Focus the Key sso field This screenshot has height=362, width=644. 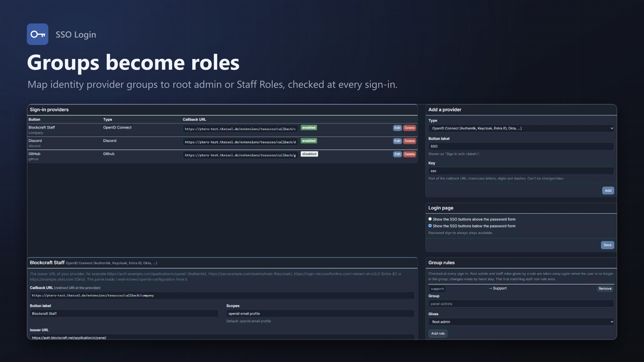(521, 171)
